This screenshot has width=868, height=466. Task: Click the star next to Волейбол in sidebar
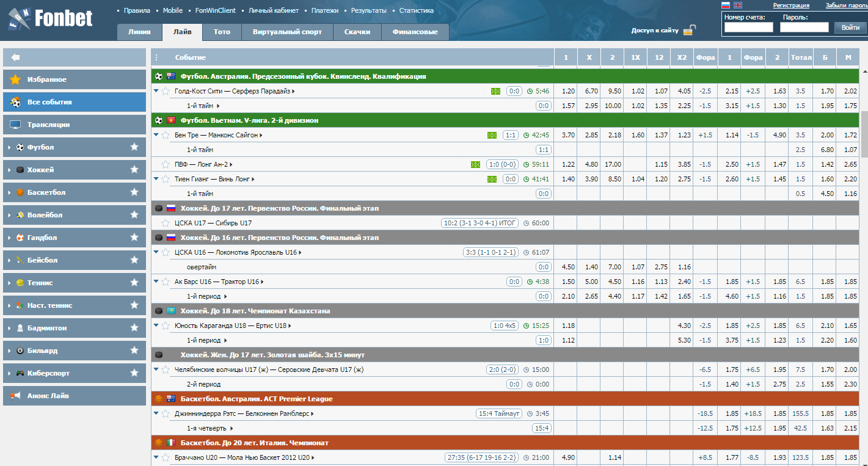point(134,215)
